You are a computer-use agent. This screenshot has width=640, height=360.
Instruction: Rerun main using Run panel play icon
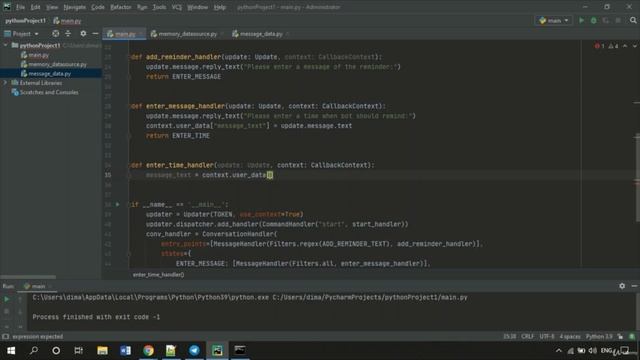(6, 299)
